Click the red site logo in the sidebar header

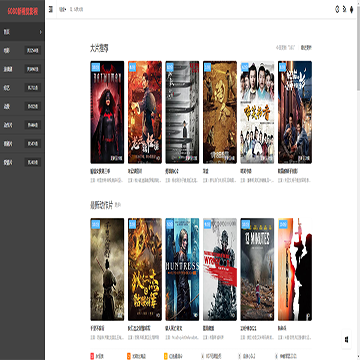coord(23,11)
